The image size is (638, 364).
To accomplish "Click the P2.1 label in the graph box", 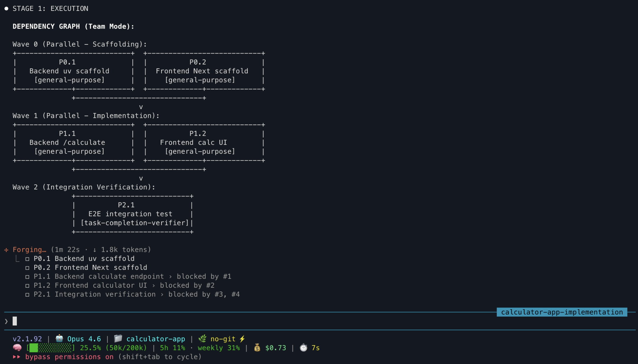I will click(126, 205).
